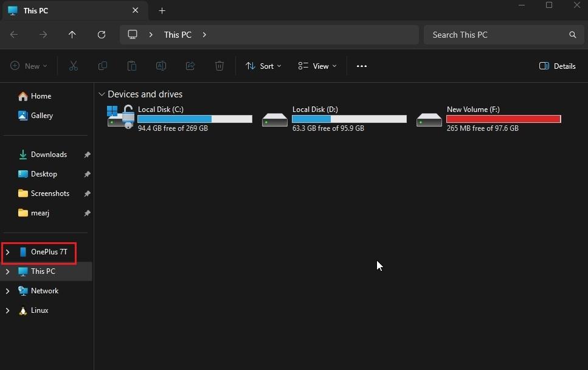Click the Paste clipboard icon
Screen dimensions: 588x370
pyautogui.click(x=131, y=66)
